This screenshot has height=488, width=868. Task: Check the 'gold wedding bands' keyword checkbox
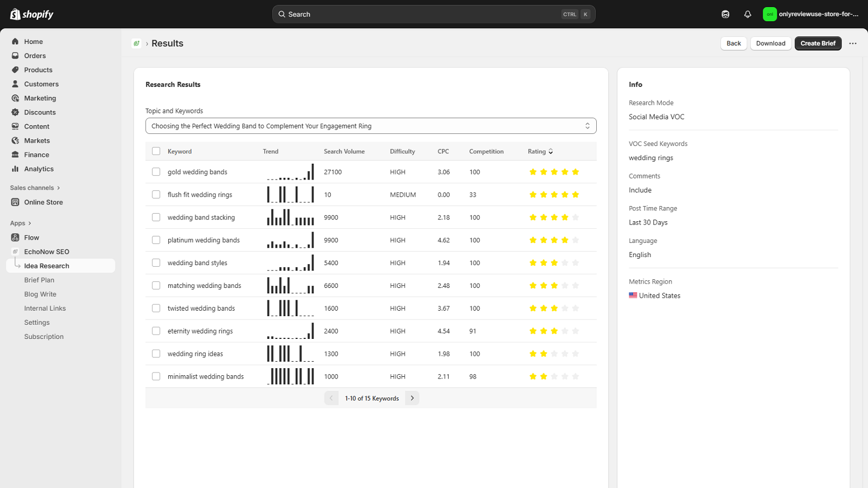point(156,172)
